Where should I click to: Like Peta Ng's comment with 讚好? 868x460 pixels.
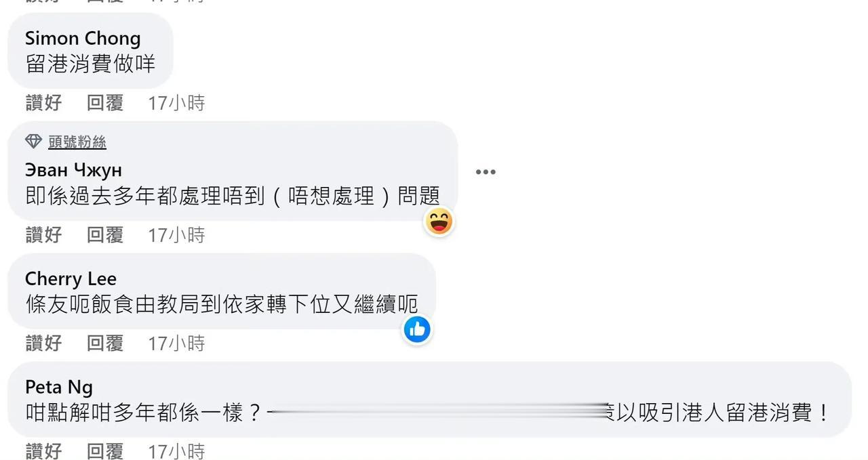(44, 451)
